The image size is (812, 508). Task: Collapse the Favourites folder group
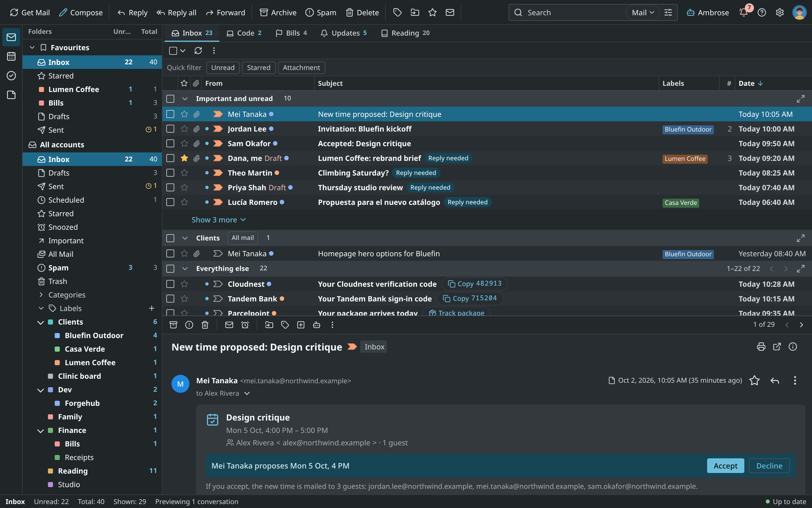tap(32, 47)
